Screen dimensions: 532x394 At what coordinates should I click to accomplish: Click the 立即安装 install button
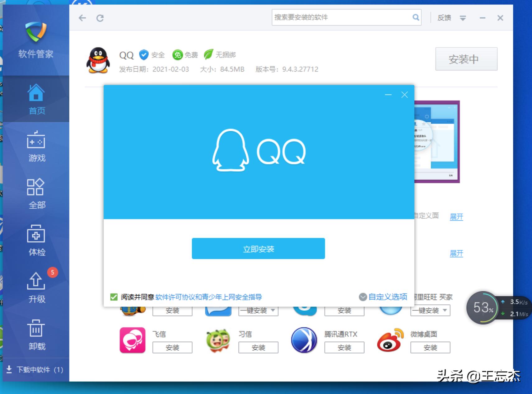258,248
